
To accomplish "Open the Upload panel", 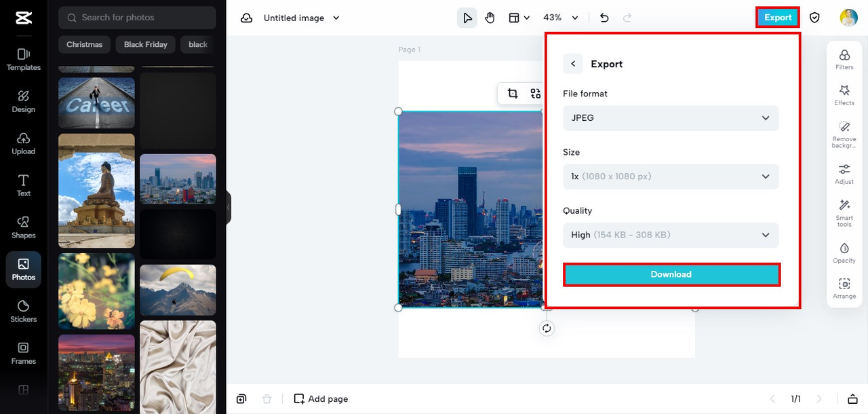I will click(23, 143).
